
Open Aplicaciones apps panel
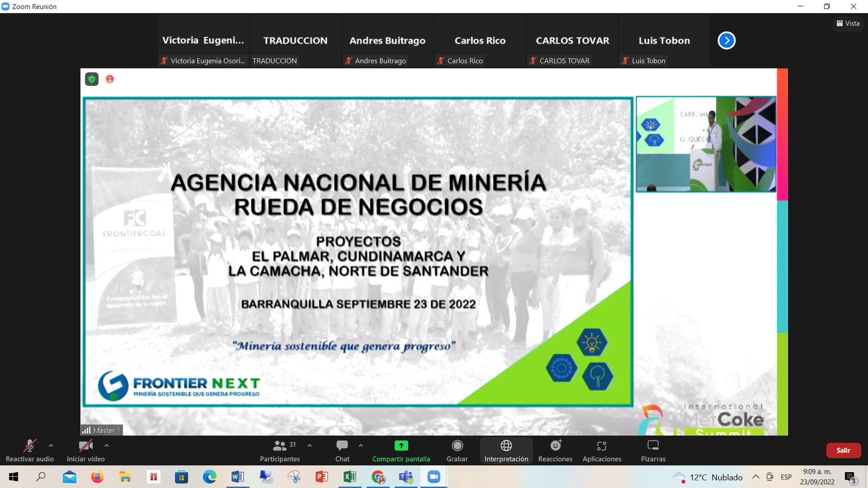point(602,450)
